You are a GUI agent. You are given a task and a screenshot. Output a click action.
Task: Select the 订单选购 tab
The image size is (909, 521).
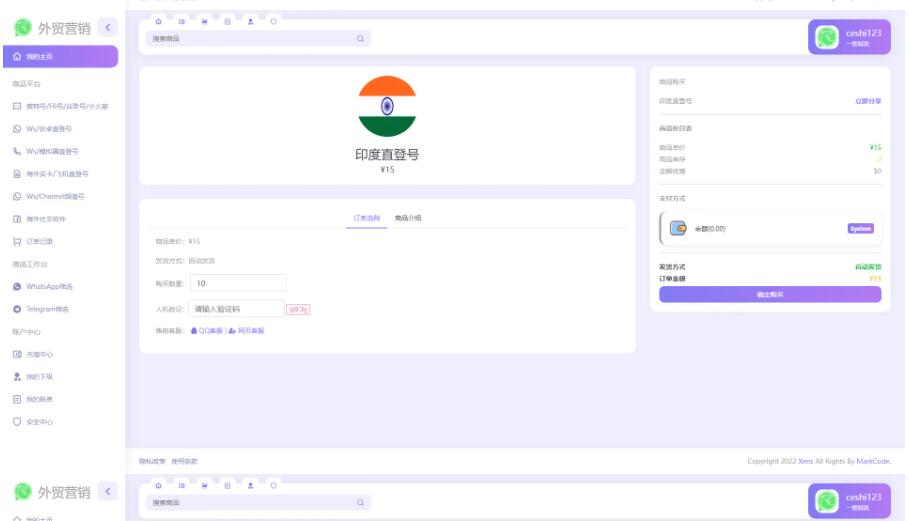(x=366, y=218)
